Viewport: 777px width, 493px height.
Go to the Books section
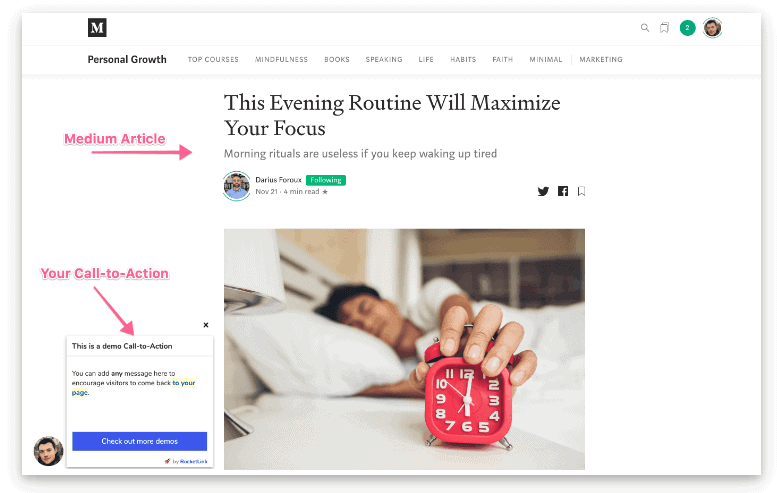coord(337,59)
